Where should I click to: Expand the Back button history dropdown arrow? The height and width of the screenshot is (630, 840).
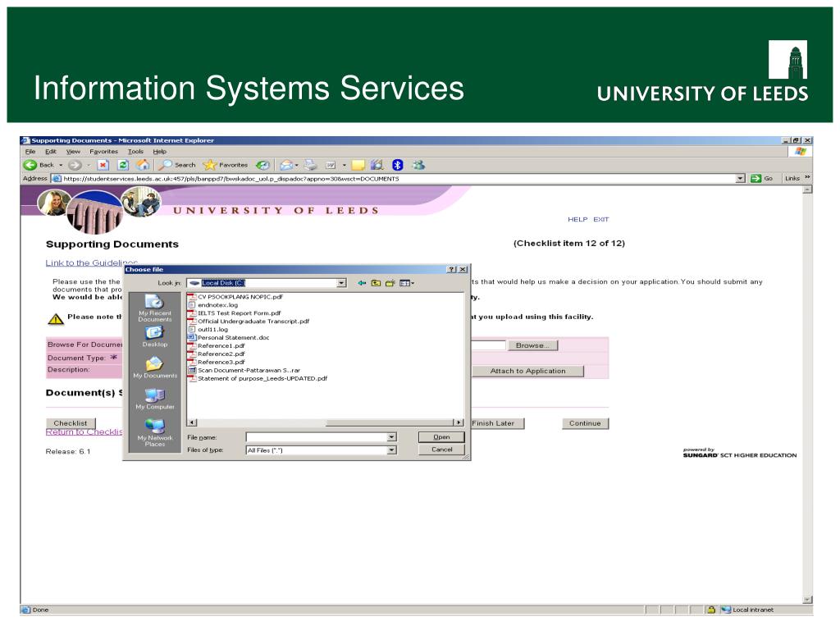[x=61, y=165]
